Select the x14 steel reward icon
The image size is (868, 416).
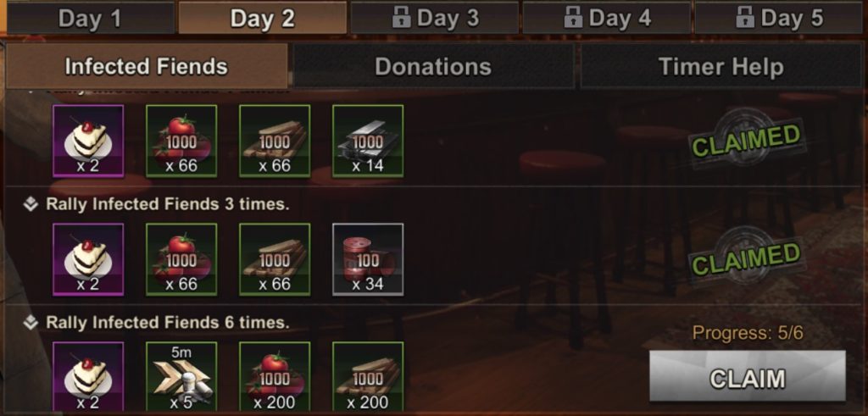(x=368, y=141)
